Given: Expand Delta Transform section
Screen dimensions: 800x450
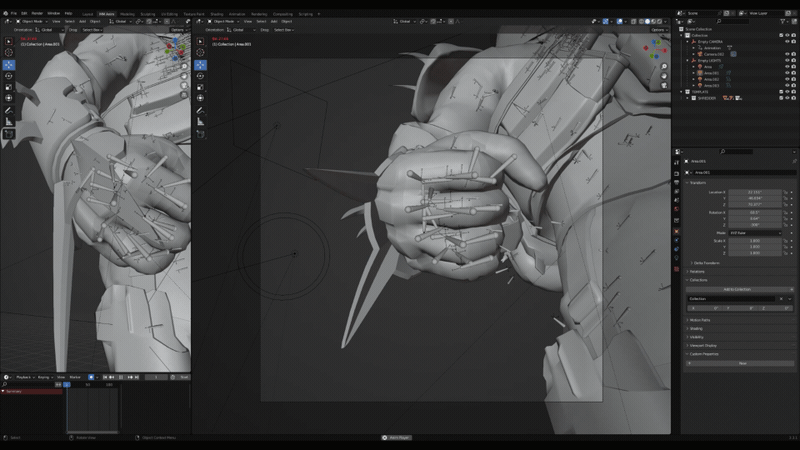Looking at the screenshot, I should pyautogui.click(x=706, y=263).
